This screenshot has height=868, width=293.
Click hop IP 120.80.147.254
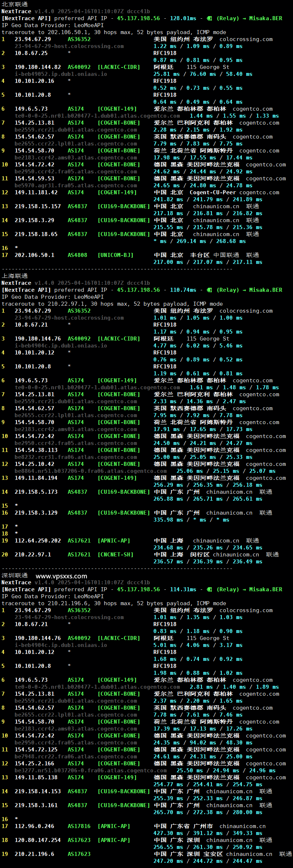[38, 840]
